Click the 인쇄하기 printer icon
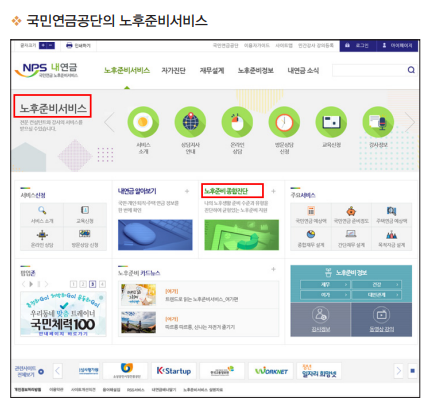The width and height of the screenshot is (433, 411). 69,45
